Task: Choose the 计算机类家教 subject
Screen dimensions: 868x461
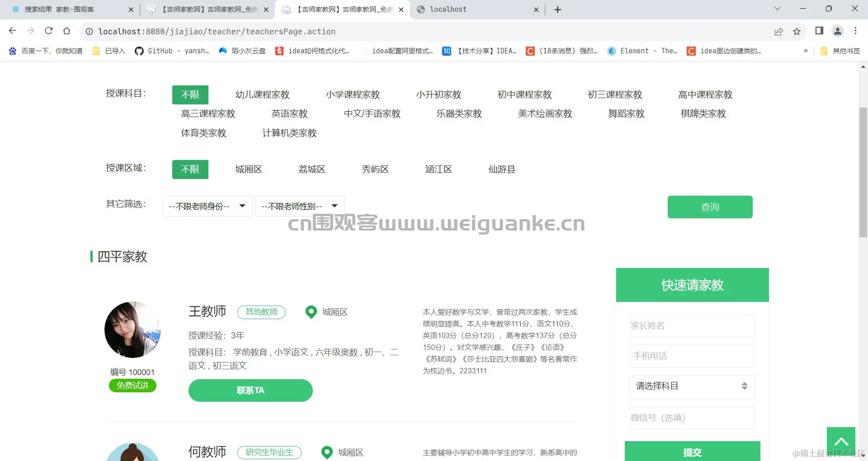Action: [290, 133]
